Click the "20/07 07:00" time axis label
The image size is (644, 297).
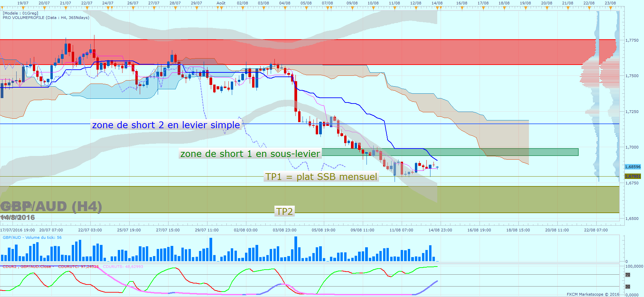51,230
